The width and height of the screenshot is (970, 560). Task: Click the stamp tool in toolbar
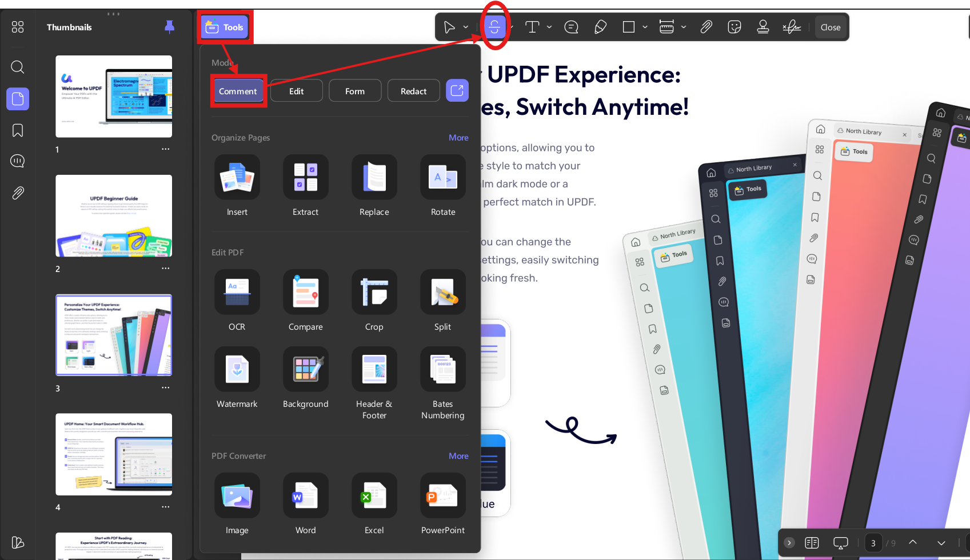(x=763, y=27)
